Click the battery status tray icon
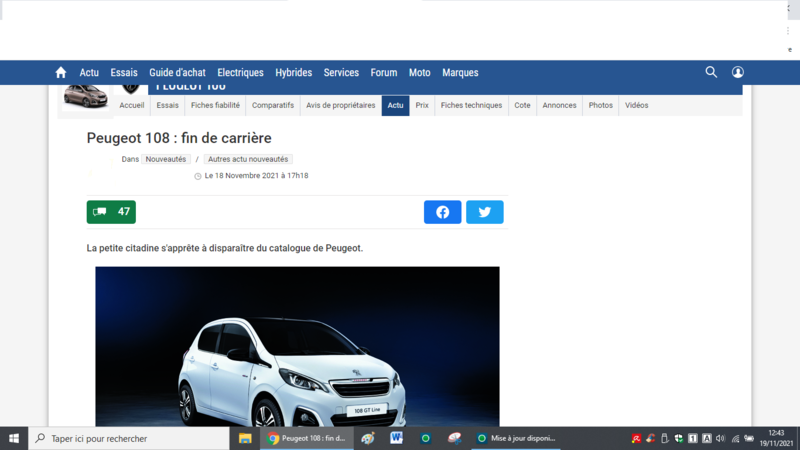Viewport: 800px width, 450px height. click(x=749, y=438)
